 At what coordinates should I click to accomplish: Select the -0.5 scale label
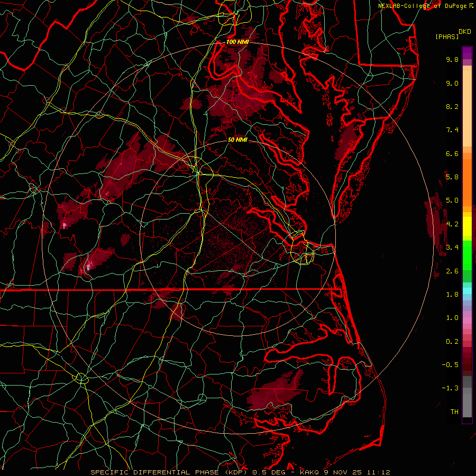[450, 364]
